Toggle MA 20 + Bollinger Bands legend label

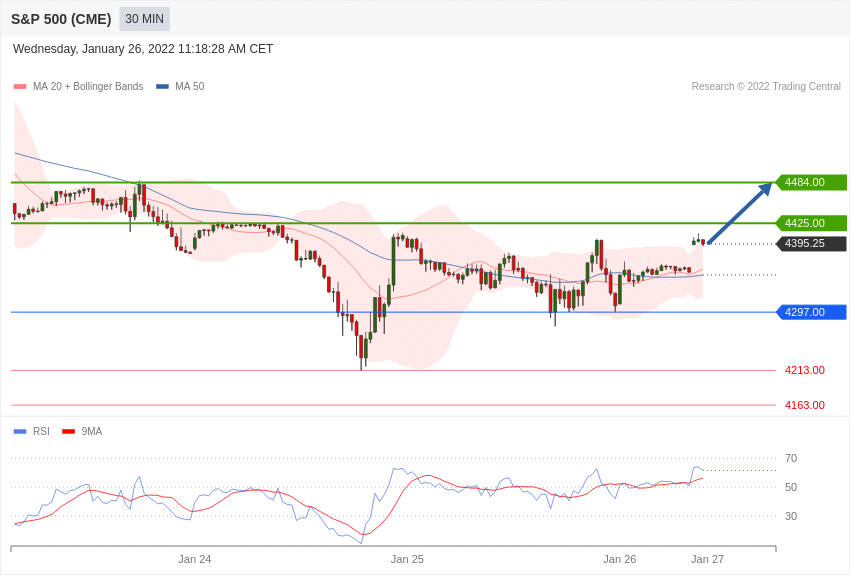(88, 87)
